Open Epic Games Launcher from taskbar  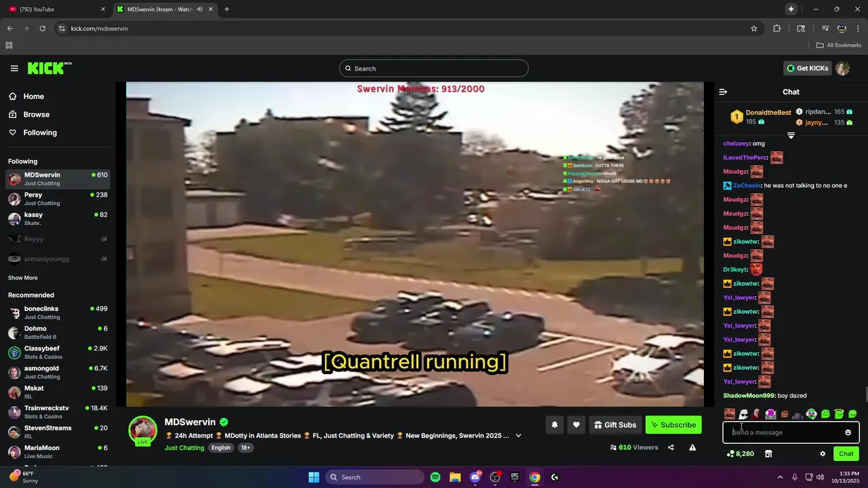[x=515, y=477]
